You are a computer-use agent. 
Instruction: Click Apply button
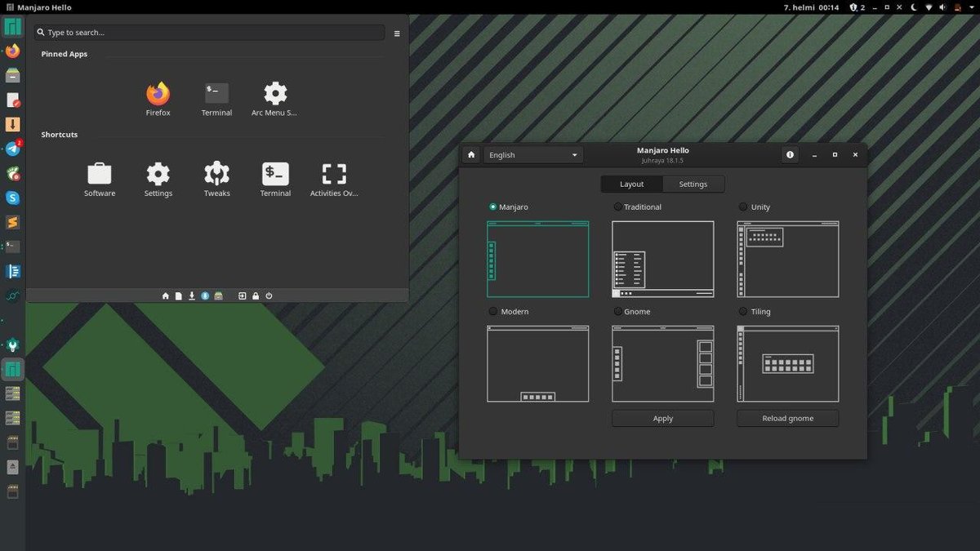(662, 418)
